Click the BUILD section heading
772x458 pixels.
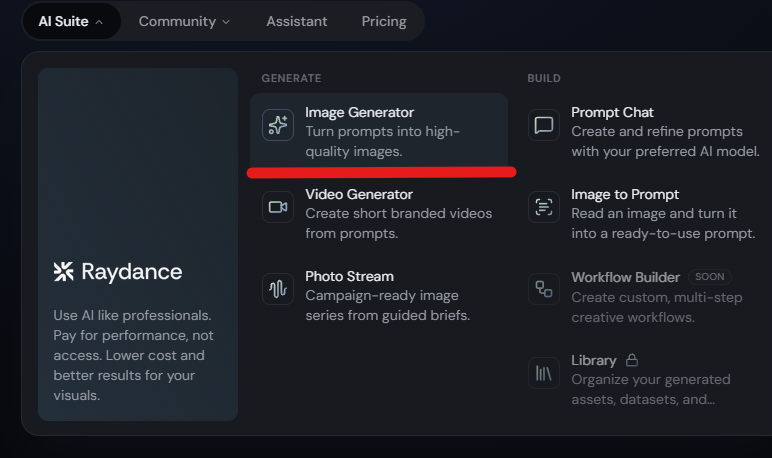pyautogui.click(x=544, y=78)
